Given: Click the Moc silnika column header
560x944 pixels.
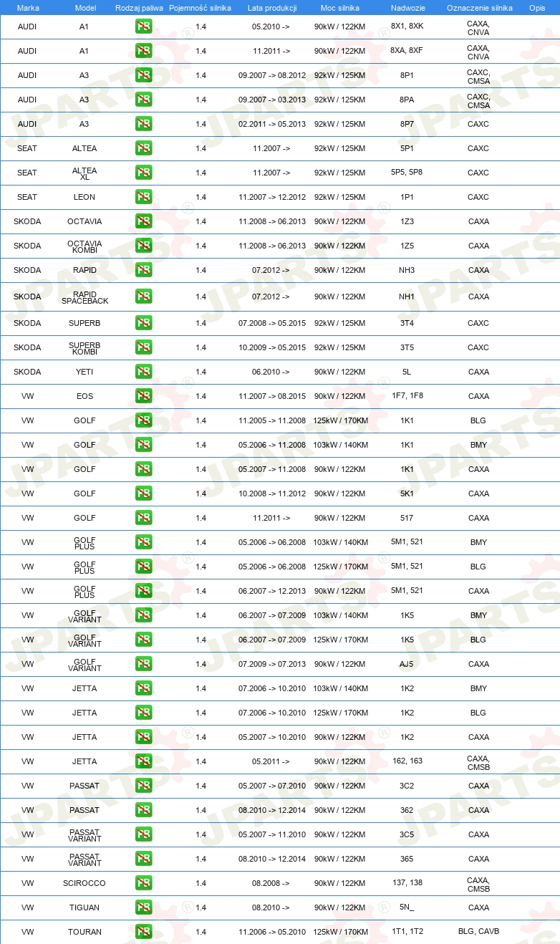Looking at the screenshot, I should tap(340, 8).
